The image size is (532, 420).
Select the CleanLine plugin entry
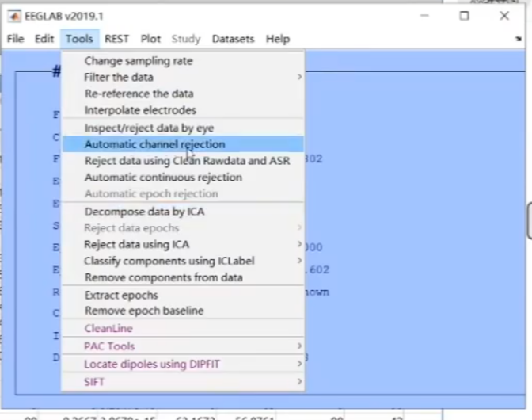click(108, 328)
